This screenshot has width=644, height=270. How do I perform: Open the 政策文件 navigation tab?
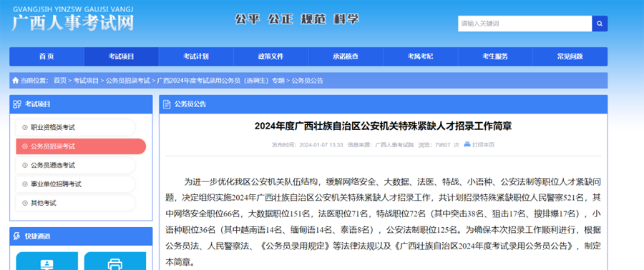(x=271, y=57)
